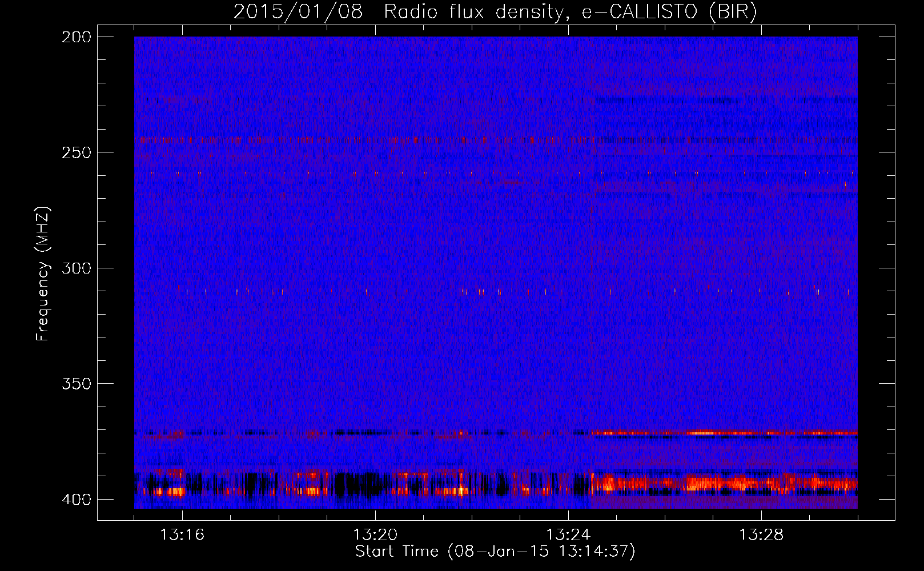Click the 13:24 time tick label
Viewport: 924px width, 571px height.
[x=568, y=535]
